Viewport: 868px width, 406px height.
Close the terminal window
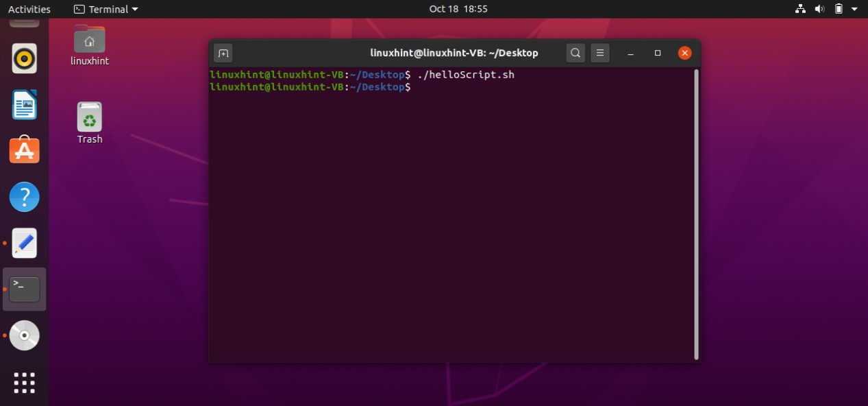684,53
